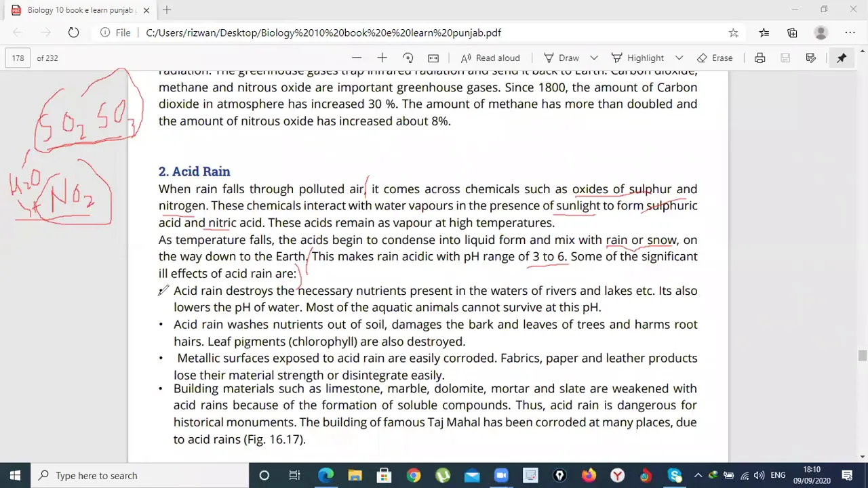This screenshot has width=868, height=488.
Task: Click the scrollbar down arrow
Action: click(863, 457)
